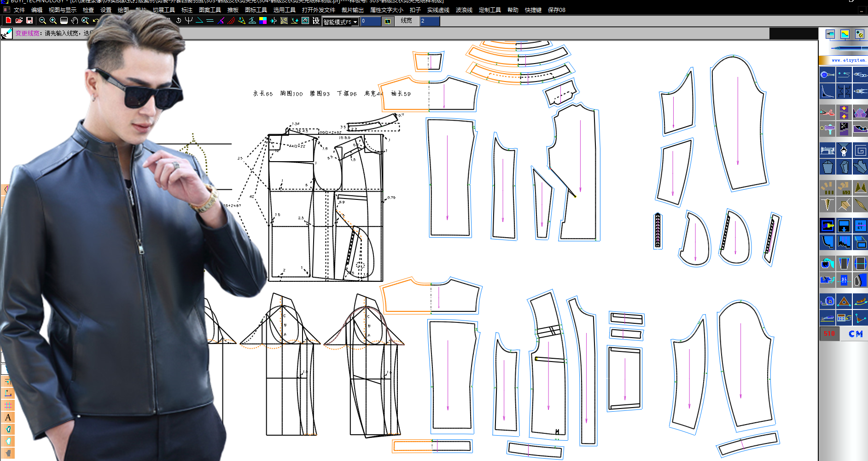Open the 定制工具 menu
This screenshot has height=461, width=868.
(490, 10)
